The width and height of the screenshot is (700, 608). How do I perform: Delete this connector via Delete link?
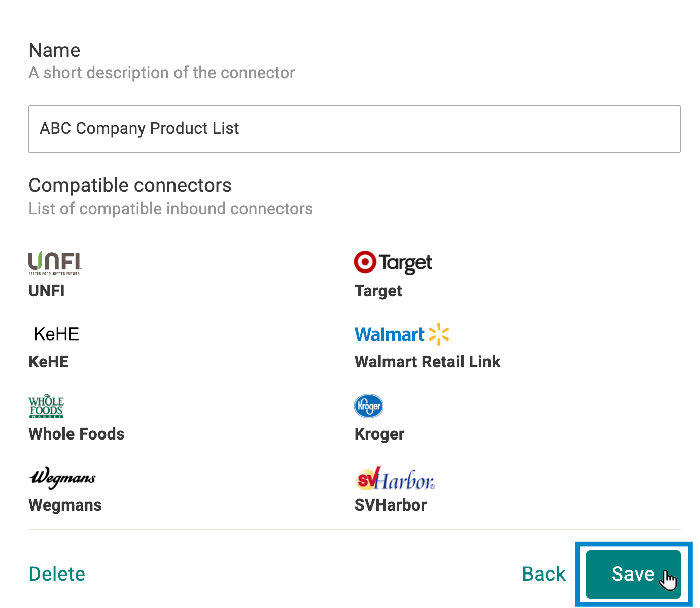tap(57, 574)
